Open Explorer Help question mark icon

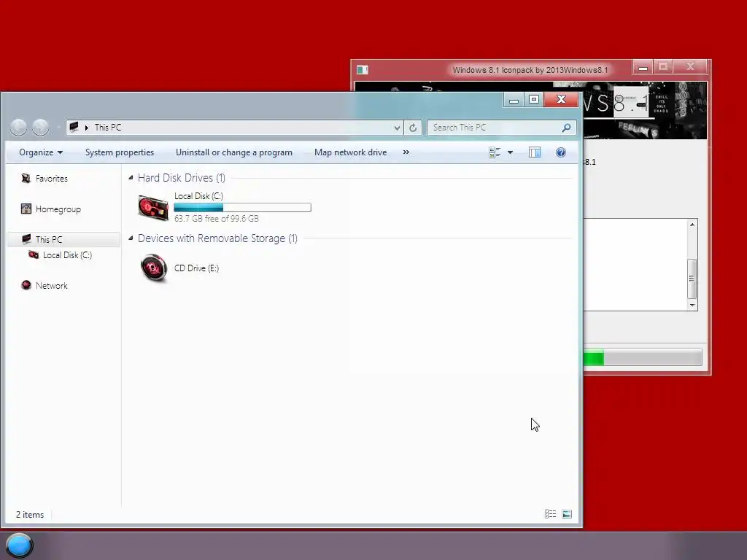(x=561, y=152)
